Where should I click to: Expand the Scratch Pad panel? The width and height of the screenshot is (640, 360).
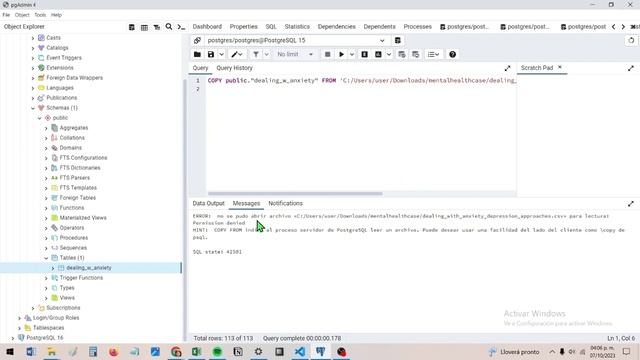[631, 68]
